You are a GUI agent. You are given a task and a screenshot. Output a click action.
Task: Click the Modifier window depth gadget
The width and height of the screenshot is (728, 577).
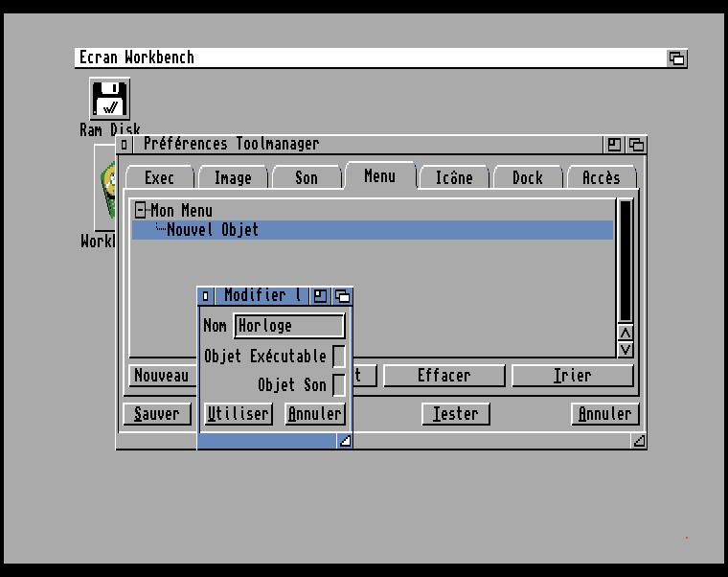(342, 296)
